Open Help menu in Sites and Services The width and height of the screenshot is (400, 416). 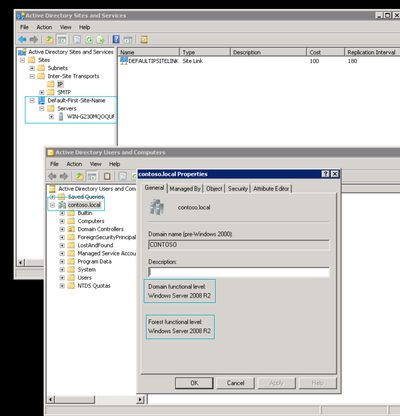84,27
